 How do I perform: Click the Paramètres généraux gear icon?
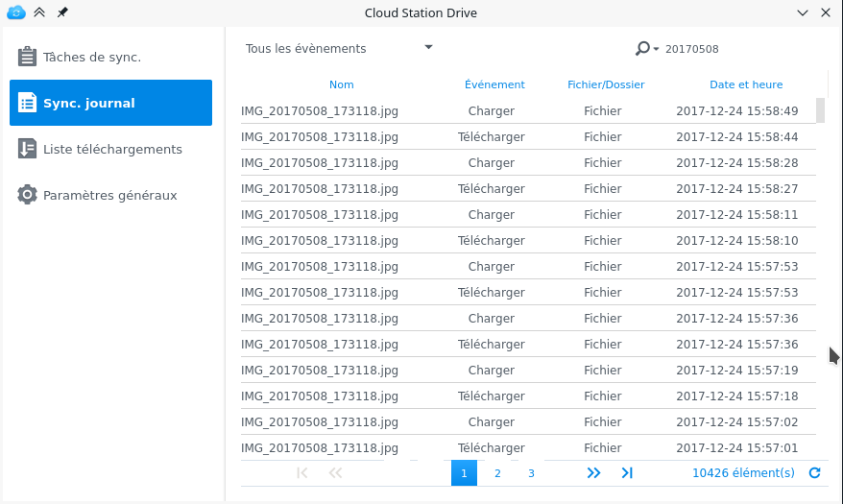[x=27, y=195]
